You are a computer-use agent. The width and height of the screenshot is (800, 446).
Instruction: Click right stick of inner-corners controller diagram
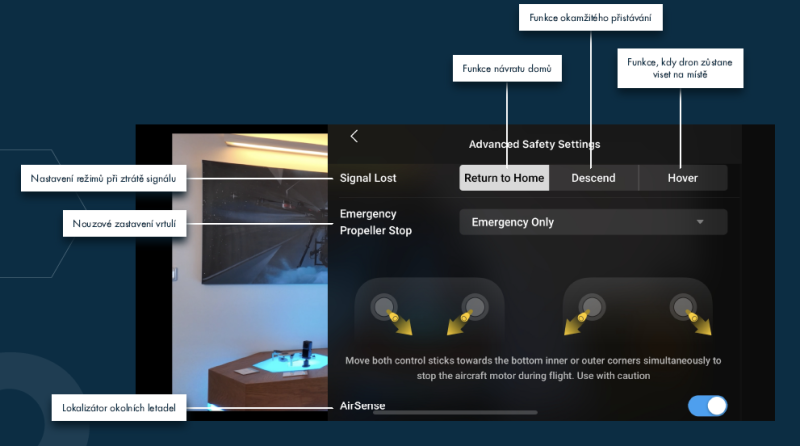[x=474, y=306]
